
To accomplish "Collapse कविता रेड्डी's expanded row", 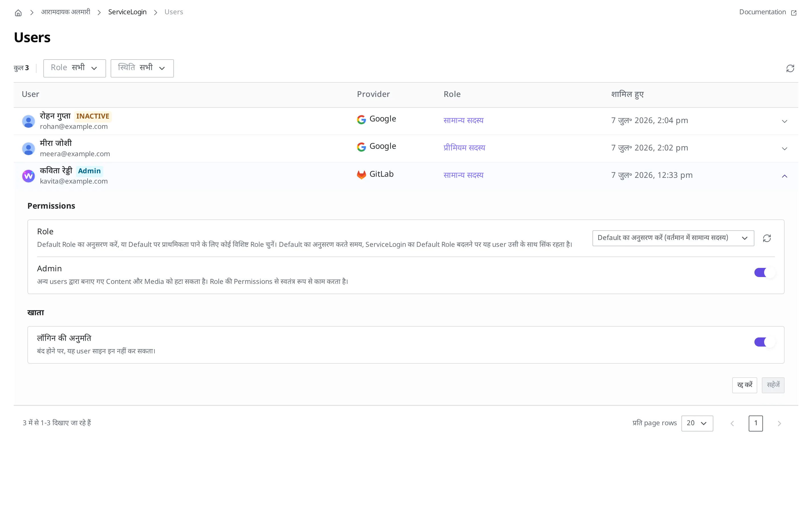I will (x=784, y=176).
